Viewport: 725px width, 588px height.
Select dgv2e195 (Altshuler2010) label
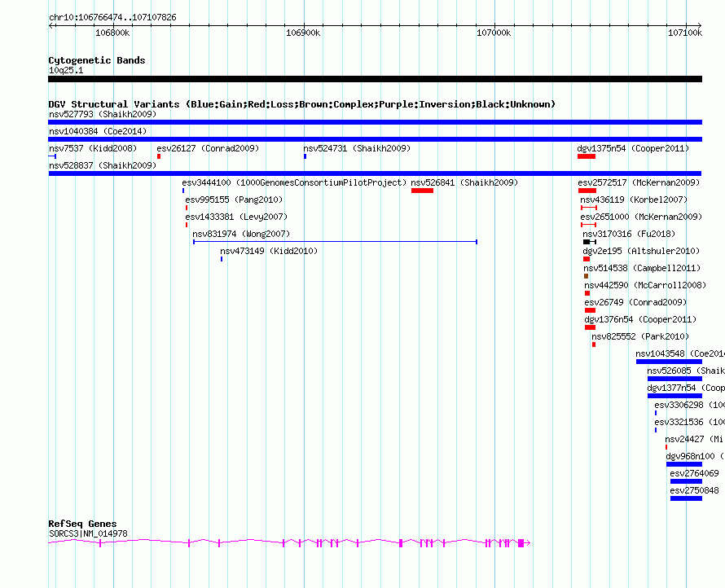[x=641, y=251]
